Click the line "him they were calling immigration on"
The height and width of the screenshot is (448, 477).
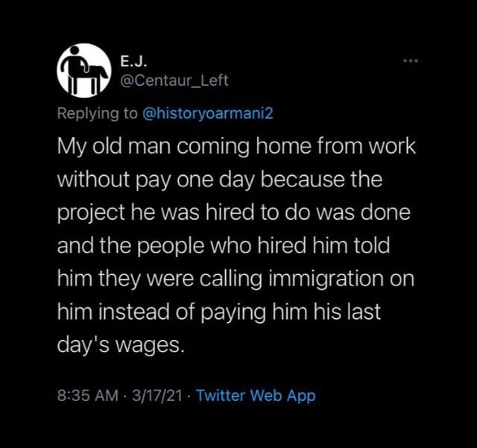point(236,279)
